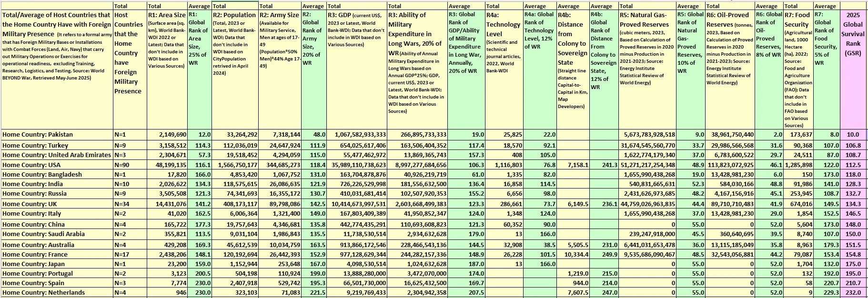868x298 pixels.
Task: Select the 'Home Country: Italy' cell
Action: pos(57,214)
